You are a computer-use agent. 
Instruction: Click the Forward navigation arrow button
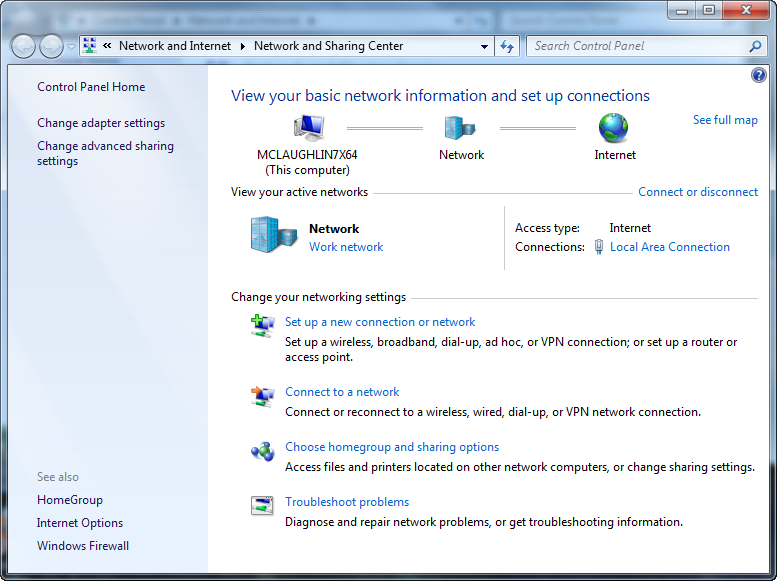[52, 47]
